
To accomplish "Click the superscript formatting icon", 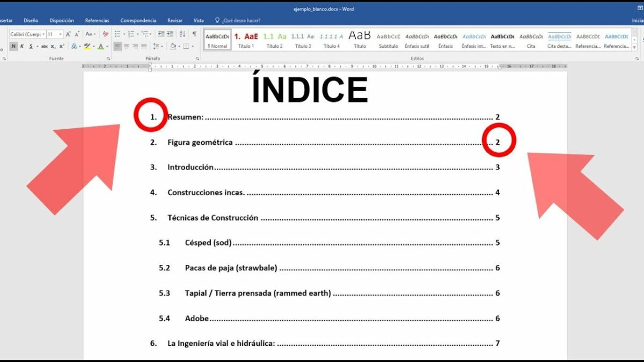I will 62,46.
